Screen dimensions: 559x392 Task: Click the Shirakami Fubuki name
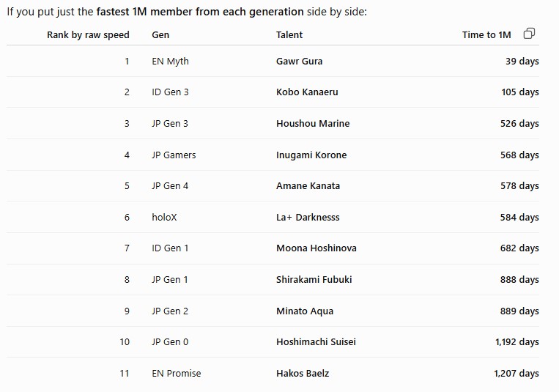click(314, 280)
